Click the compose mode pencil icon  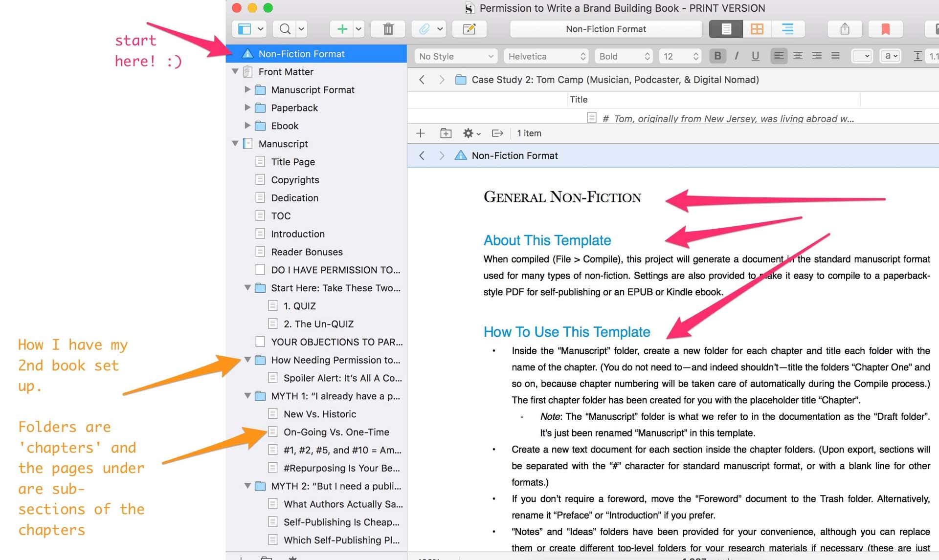click(469, 29)
